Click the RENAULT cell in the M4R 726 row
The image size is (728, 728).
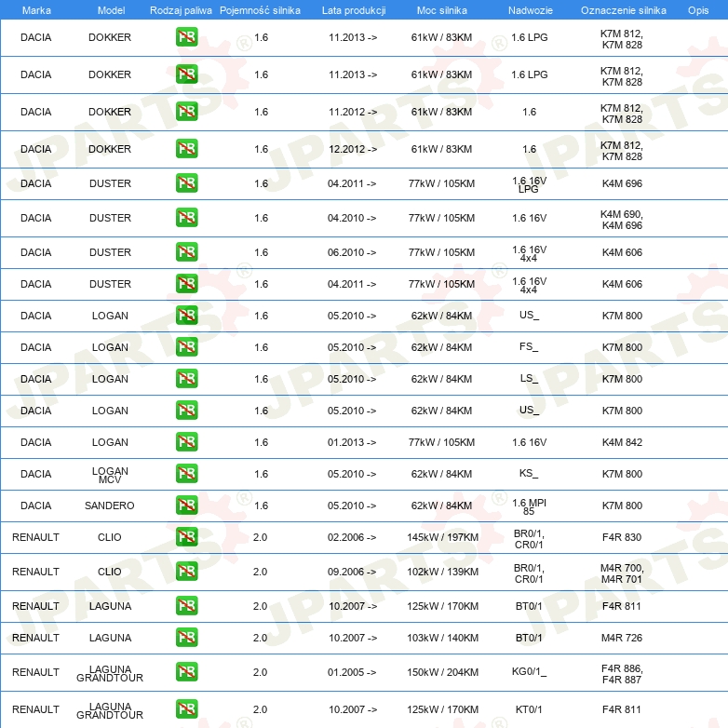pos(35,638)
